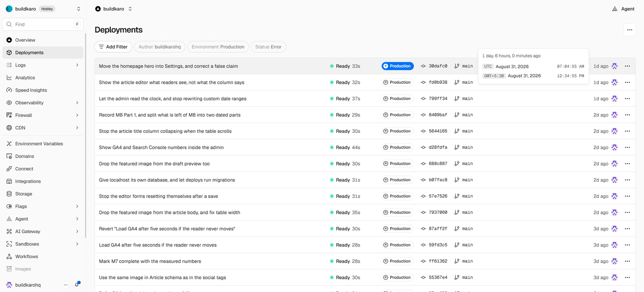
Task: Expand the Logs submenu chevron
Action: pos(77,65)
